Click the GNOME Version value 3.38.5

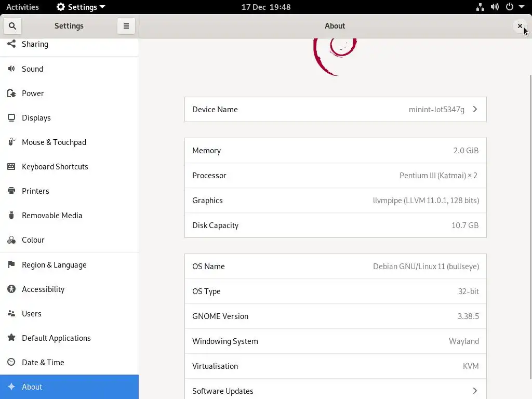468,316
